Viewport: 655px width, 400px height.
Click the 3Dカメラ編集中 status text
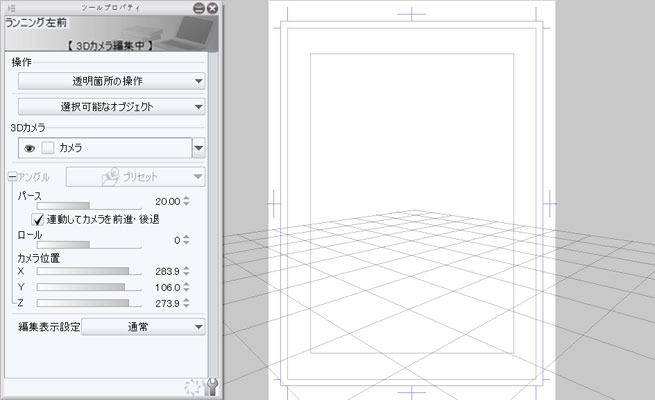[110, 46]
